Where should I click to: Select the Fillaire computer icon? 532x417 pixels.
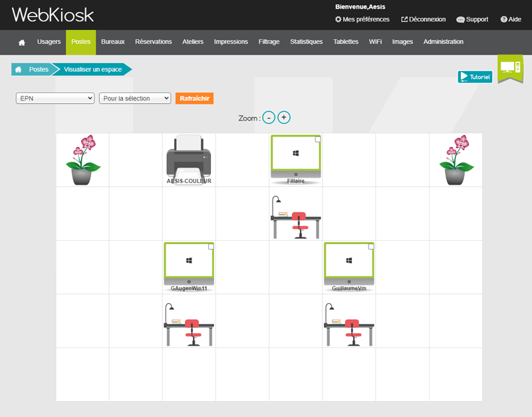pos(295,160)
